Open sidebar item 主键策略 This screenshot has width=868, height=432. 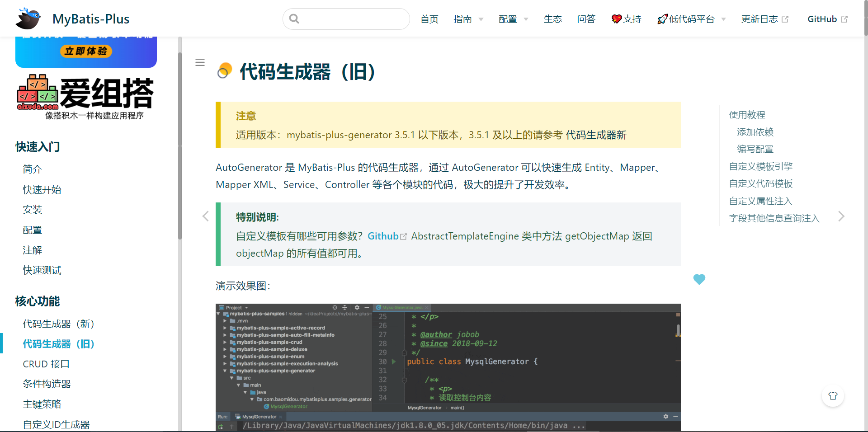tap(42, 404)
